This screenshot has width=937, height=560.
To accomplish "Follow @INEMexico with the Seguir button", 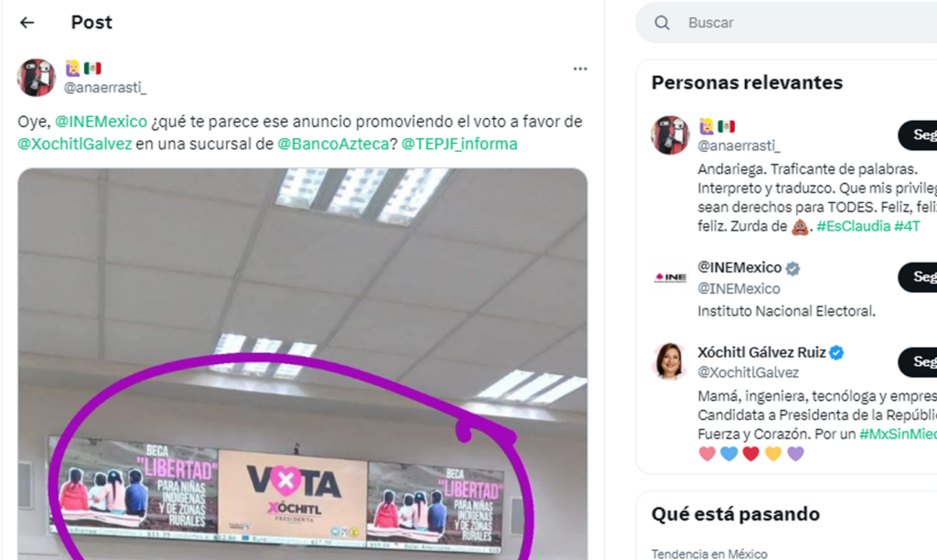I will pos(918,276).
